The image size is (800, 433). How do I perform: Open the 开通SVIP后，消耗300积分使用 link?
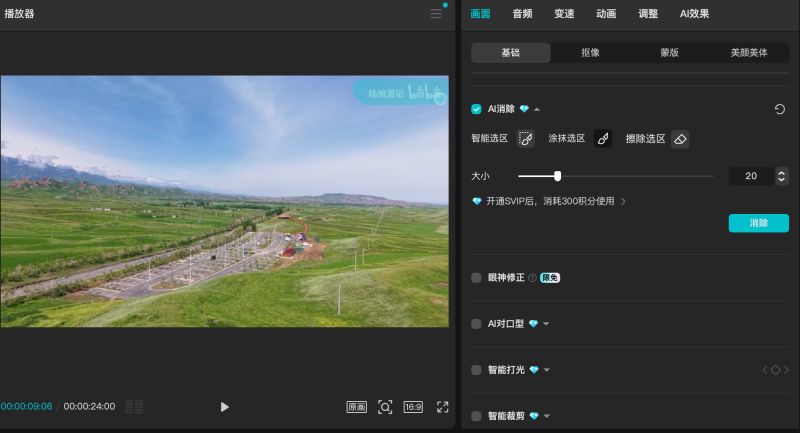549,201
